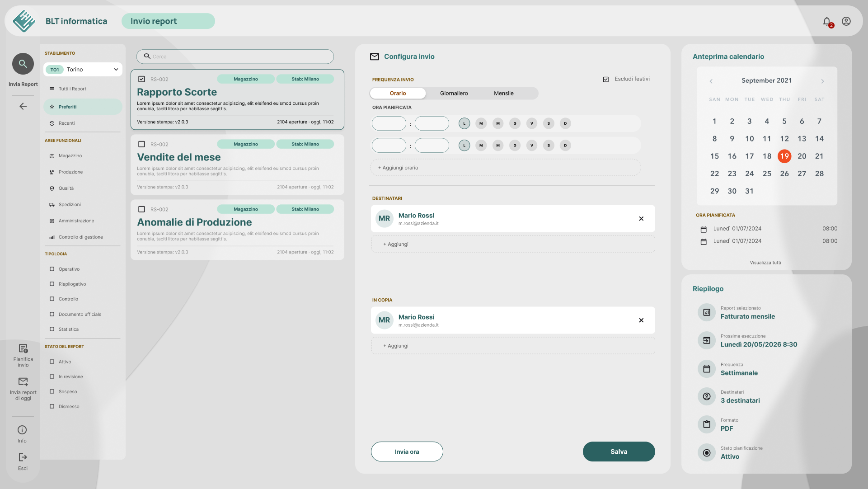Open the Info icon
The width and height of the screenshot is (868, 489).
[22, 430]
